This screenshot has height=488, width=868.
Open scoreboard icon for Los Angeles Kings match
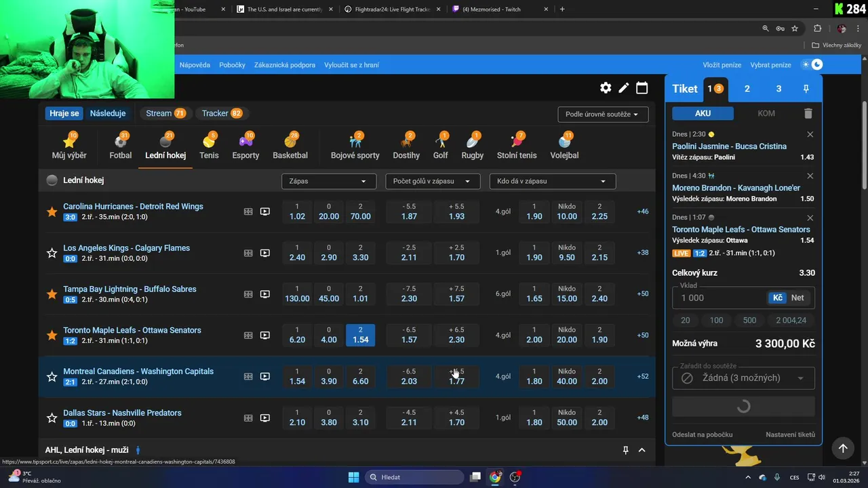tap(248, 253)
